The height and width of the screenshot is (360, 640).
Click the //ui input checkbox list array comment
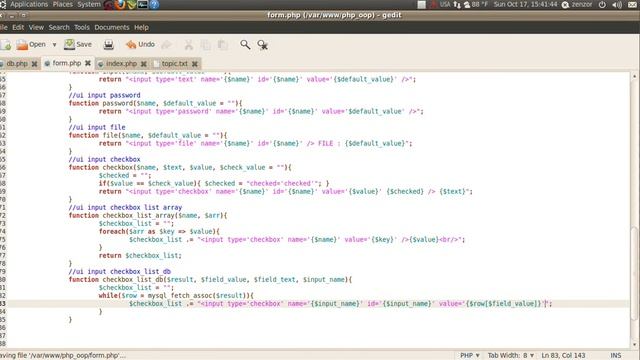tap(125, 207)
